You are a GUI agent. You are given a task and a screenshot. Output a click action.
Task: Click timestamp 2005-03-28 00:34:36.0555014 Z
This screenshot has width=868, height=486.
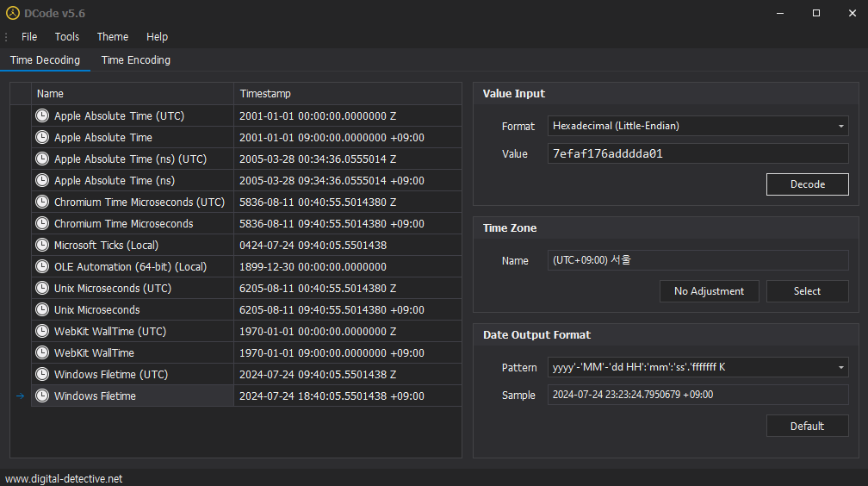tap(318, 159)
